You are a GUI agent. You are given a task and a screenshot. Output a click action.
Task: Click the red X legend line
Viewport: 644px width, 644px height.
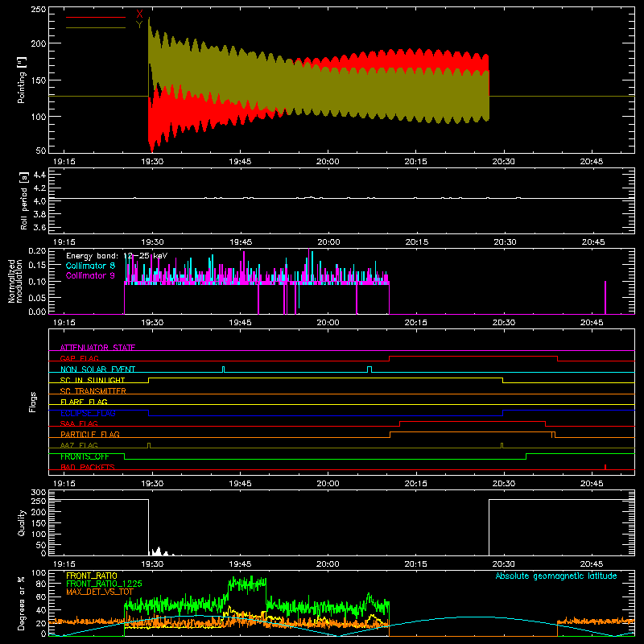[x=96, y=17]
